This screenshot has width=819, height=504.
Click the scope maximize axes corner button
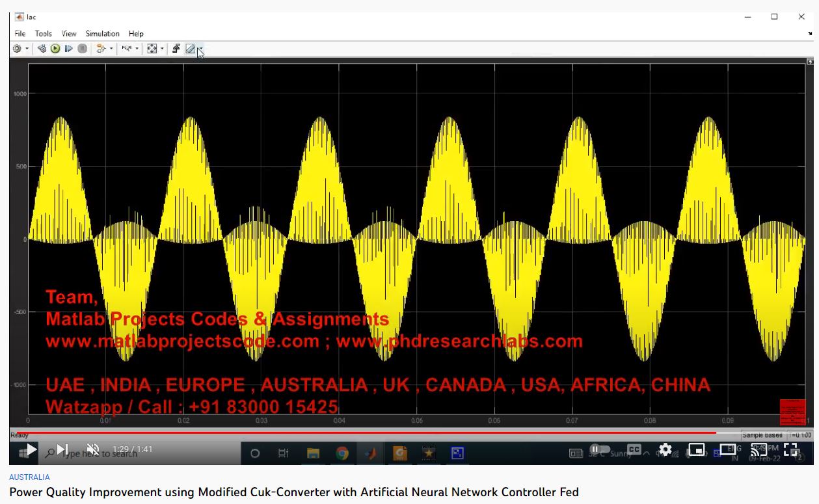(810, 61)
